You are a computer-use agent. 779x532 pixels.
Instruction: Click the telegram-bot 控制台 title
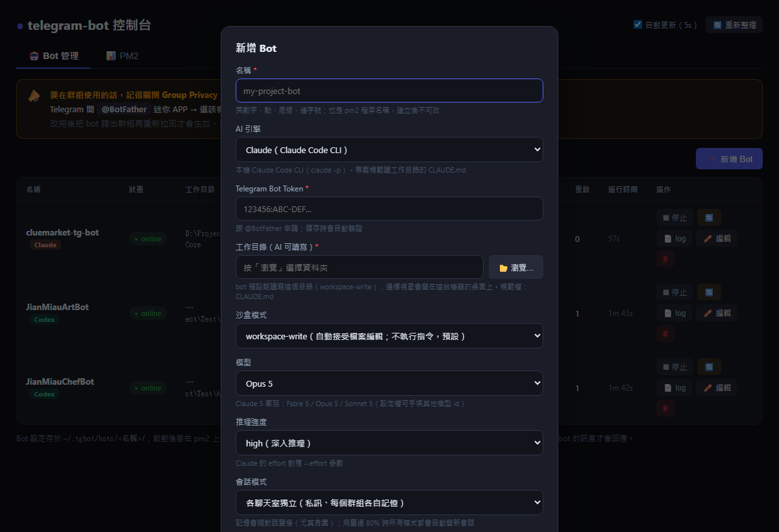tap(89, 25)
